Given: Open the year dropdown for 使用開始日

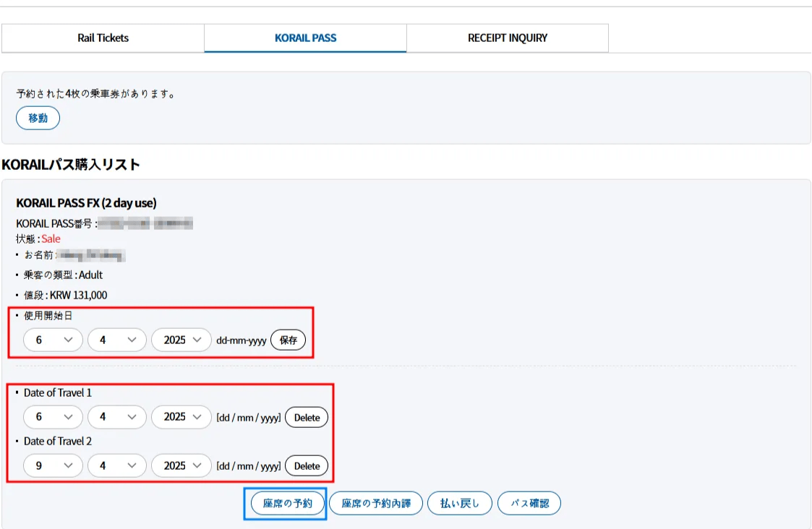Looking at the screenshot, I should pos(181,340).
